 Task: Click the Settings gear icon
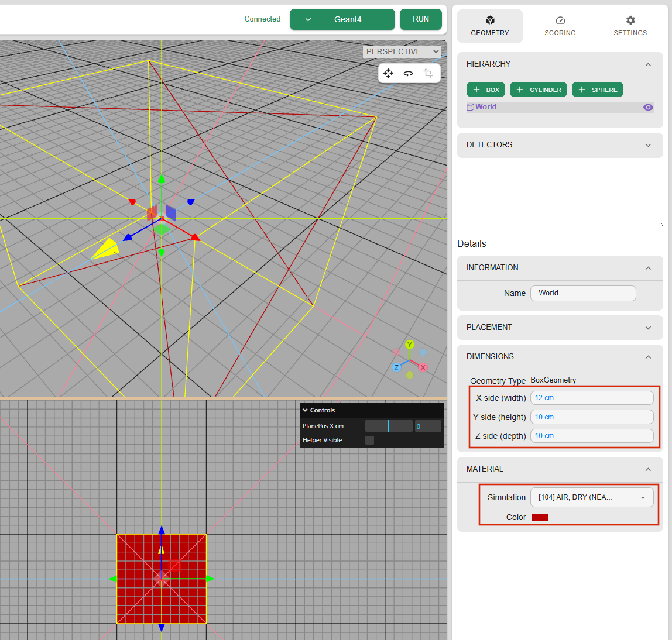click(x=630, y=20)
